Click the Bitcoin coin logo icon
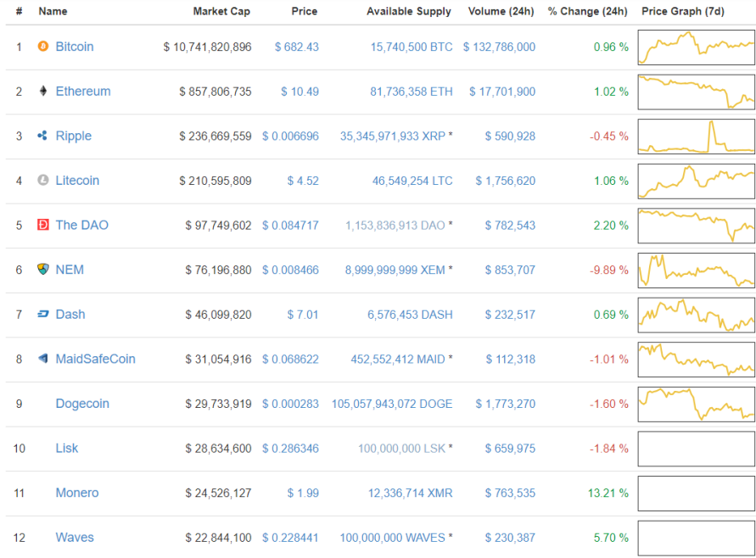756x558 pixels. pyautogui.click(x=43, y=47)
